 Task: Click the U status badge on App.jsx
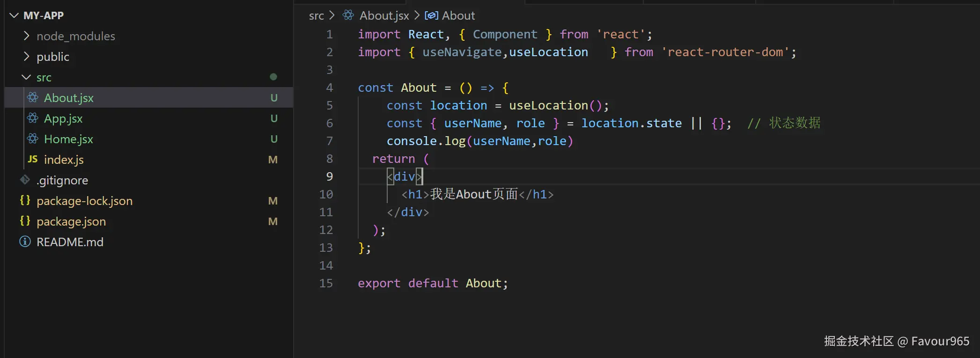tap(274, 118)
